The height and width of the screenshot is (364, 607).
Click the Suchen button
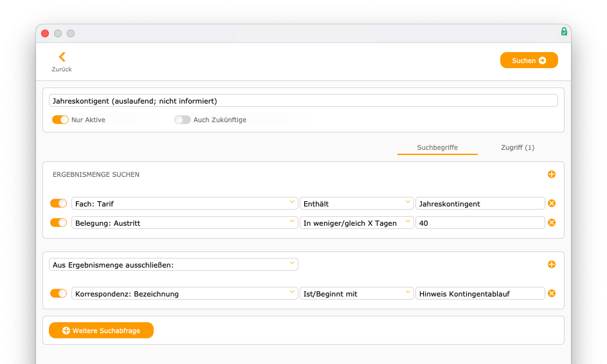coord(529,60)
